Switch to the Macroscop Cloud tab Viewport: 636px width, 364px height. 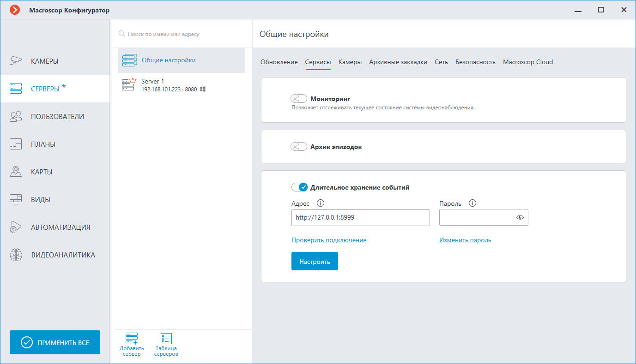528,62
